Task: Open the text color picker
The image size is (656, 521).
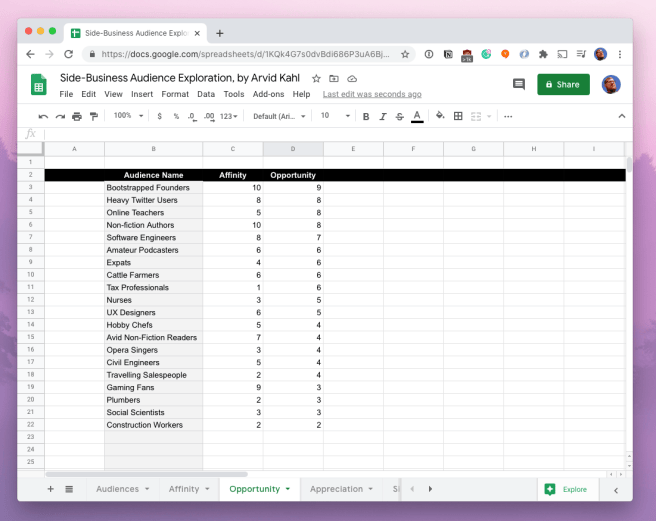Action: click(417, 116)
